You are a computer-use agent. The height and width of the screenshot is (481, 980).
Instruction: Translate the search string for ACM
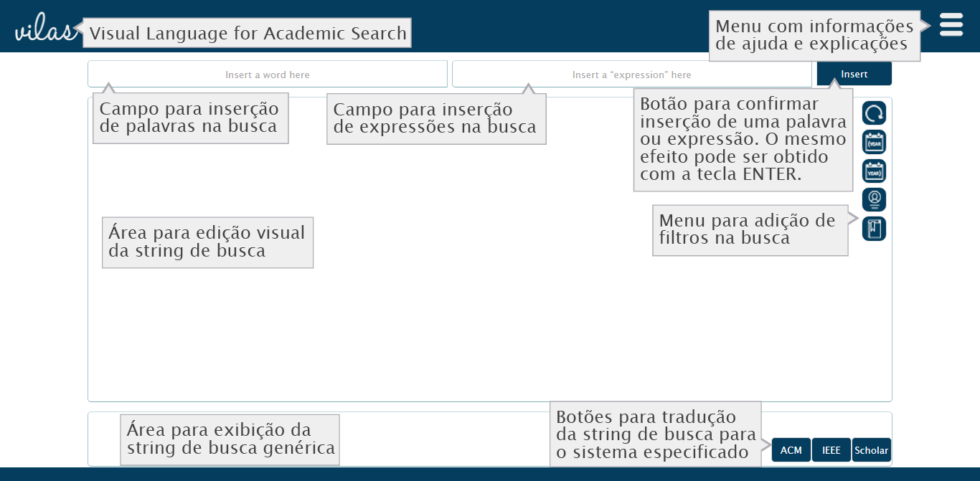click(x=791, y=450)
